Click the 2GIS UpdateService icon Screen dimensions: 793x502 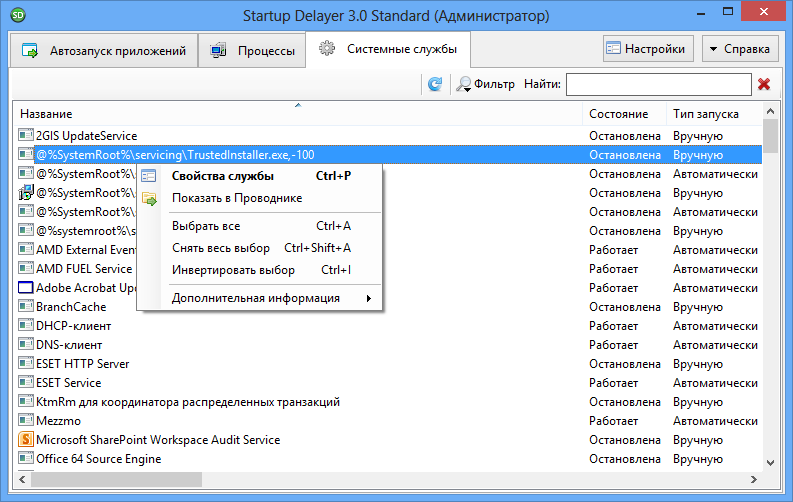26,135
